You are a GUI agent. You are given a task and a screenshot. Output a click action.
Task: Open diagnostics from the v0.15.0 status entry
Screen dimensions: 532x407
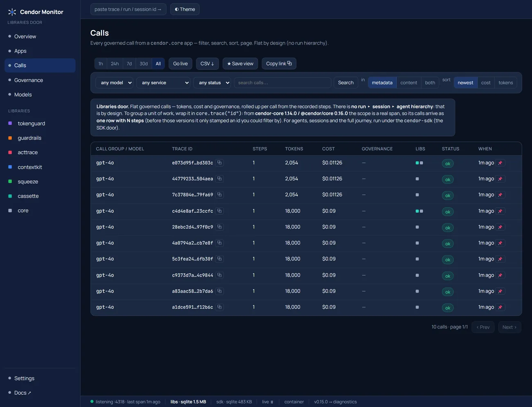(335, 402)
